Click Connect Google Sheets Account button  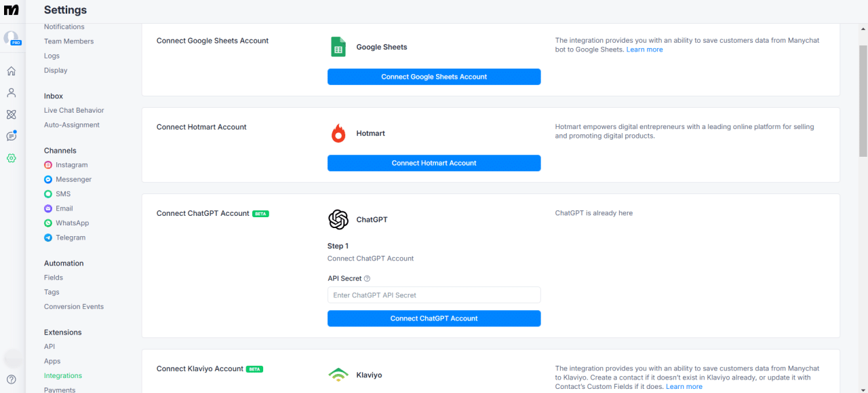(x=433, y=76)
